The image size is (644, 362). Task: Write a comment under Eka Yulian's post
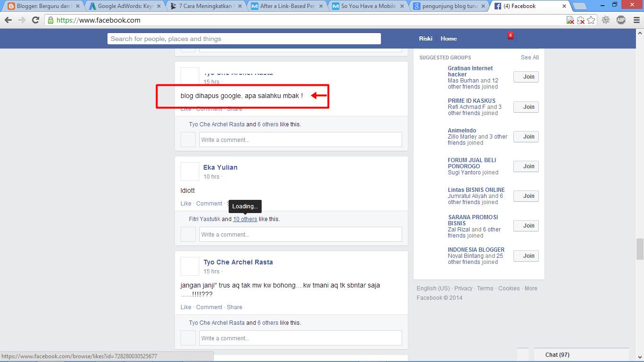(301, 234)
